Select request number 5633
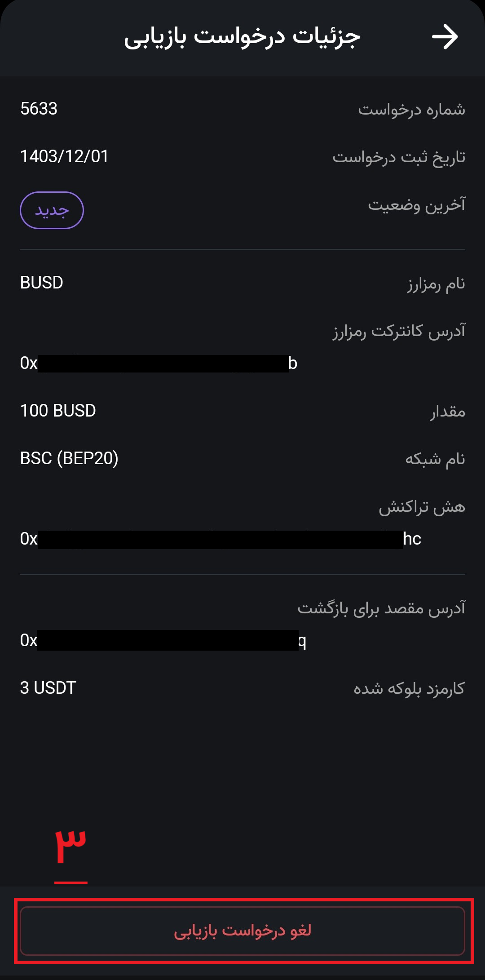Screen dimensions: 485x980 point(39,109)
